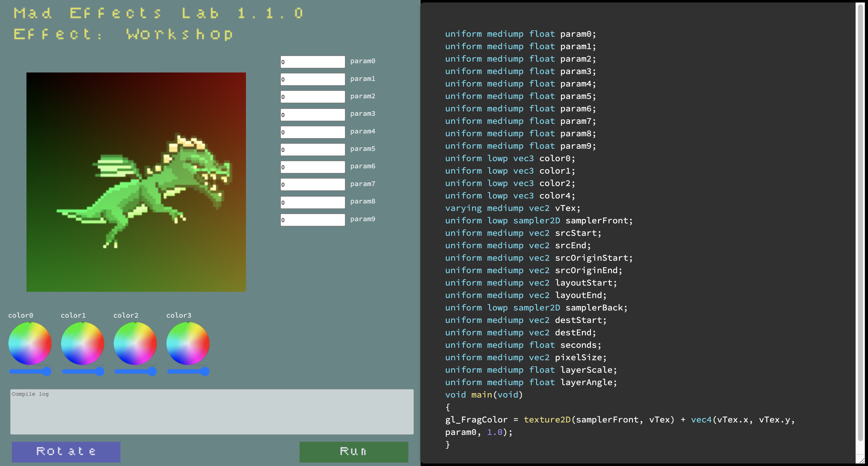Click the 'Effect: Workshop' heading
This screenshot has width=868, height=466.
123,34
